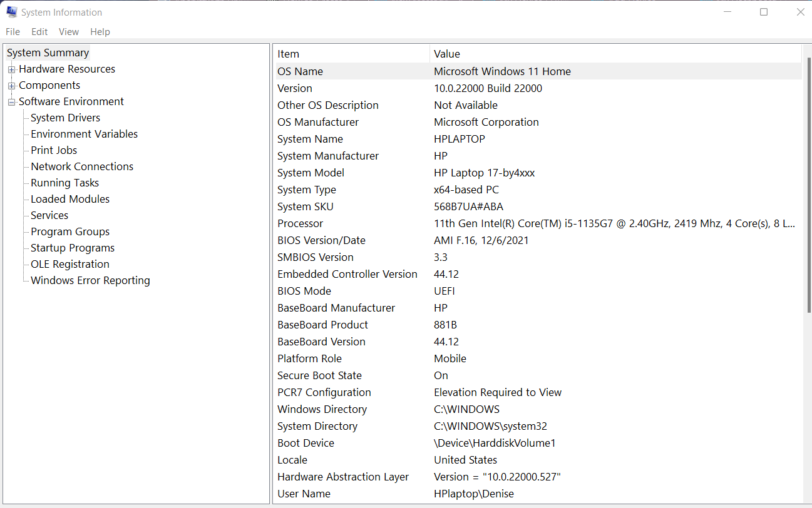Click value 10.0.22000 Build 22000
The height and width of the screenshot is (508, 812).
coord(488,88)
